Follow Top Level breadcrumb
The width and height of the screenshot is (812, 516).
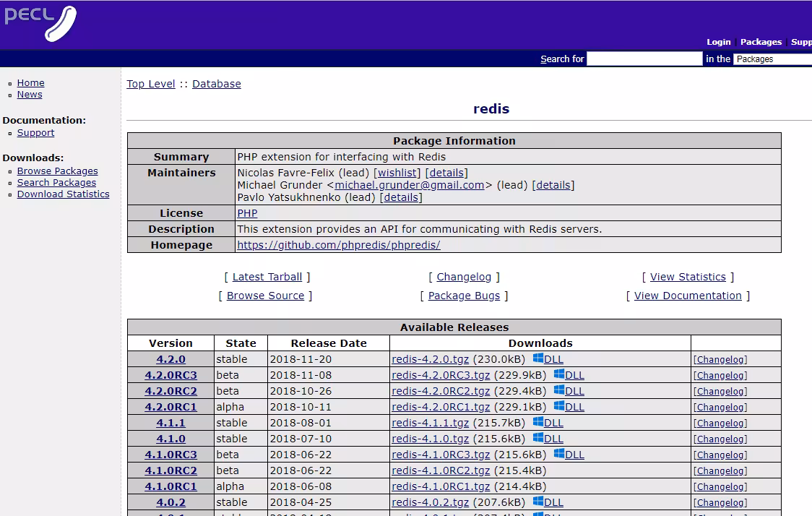pyautogui.click(x=151, y=84)
